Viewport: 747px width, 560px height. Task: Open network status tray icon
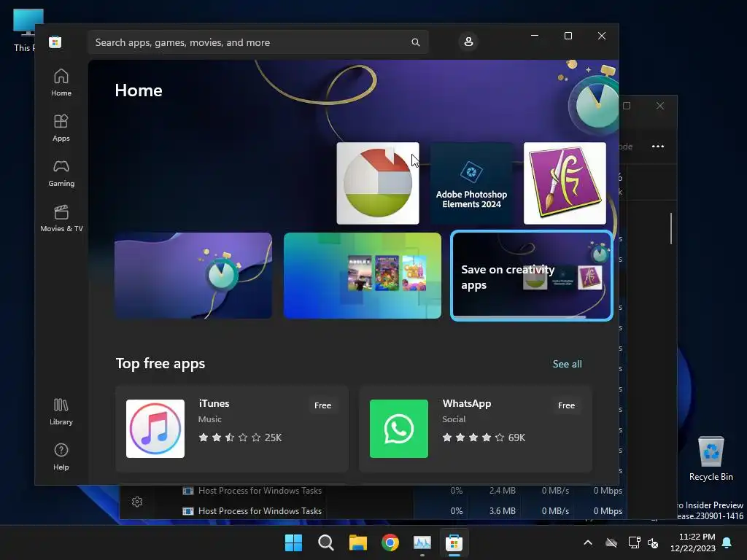pos(634,542)
